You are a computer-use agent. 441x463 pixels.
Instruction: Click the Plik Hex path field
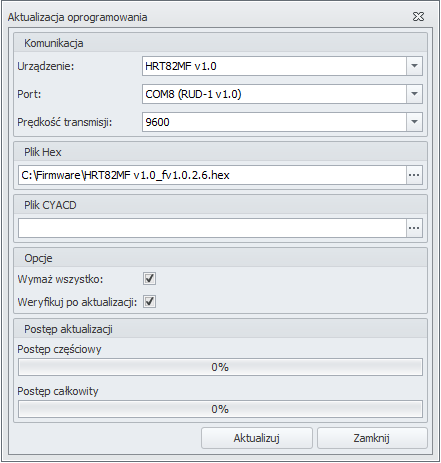(212, 175)
